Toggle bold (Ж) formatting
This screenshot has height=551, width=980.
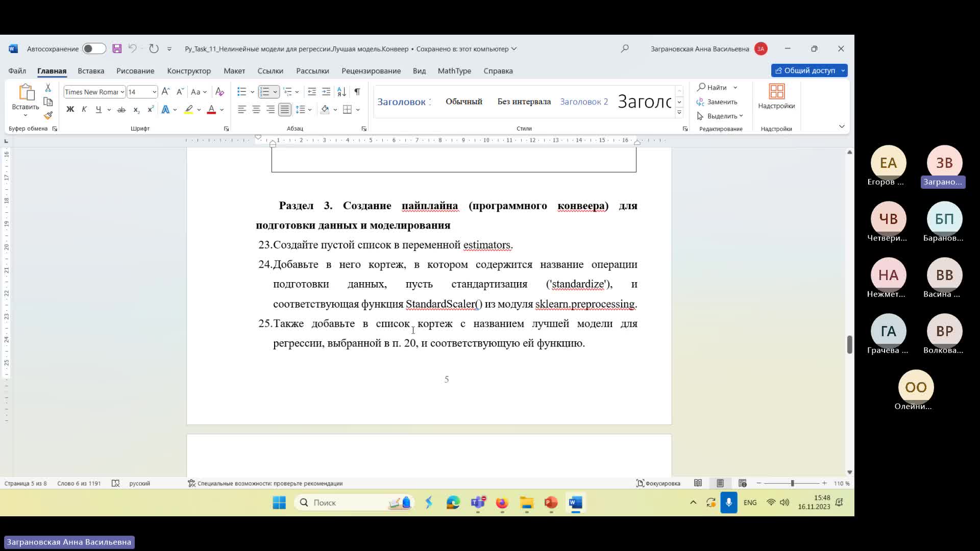click(70, 109)
